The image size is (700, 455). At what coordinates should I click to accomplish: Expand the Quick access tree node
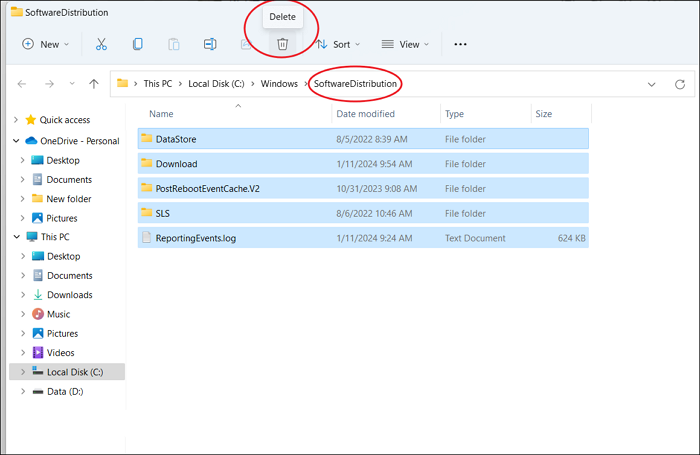[15, 120]
